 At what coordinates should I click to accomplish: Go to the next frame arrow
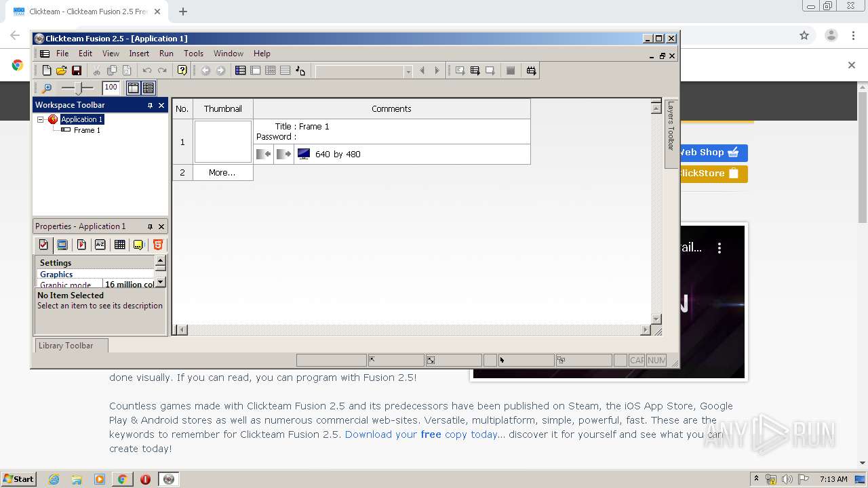pos(437,70)
